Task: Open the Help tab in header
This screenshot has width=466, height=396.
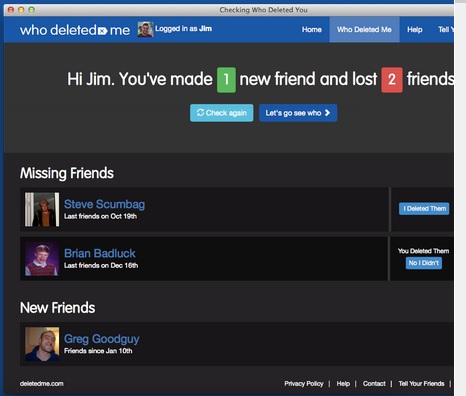Action: pyautogui.click(x=415, y=29)
